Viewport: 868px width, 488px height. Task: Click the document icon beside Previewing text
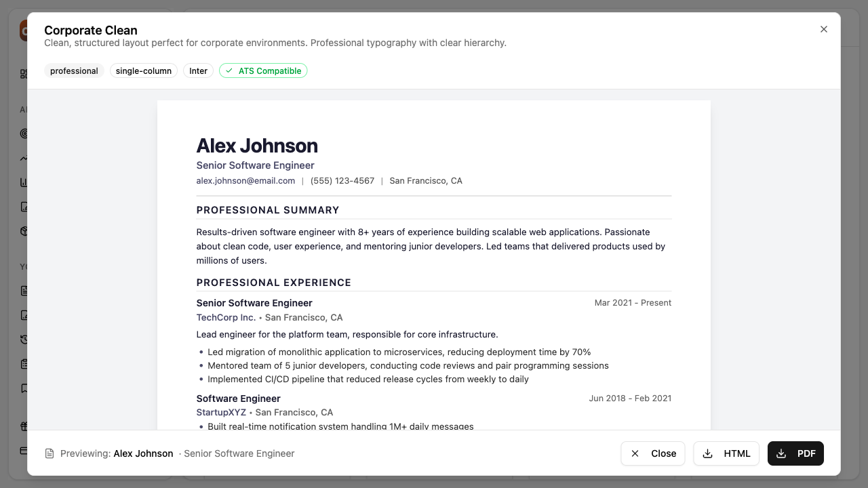(48, 453)
